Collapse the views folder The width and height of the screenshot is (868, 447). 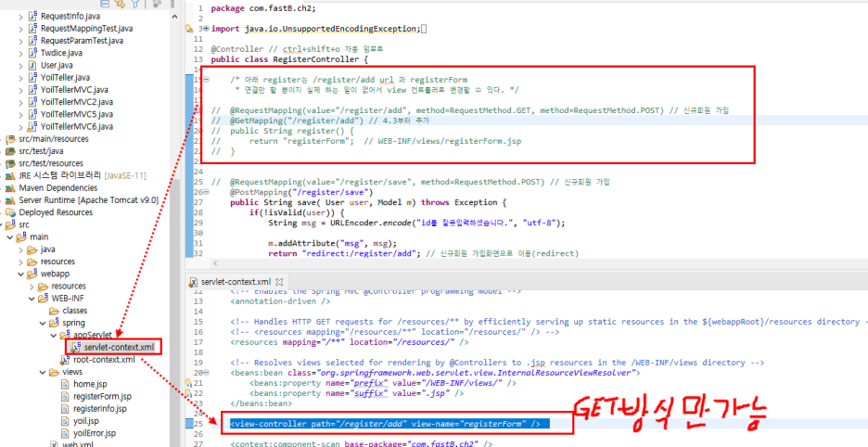click(x=43, y=372)
